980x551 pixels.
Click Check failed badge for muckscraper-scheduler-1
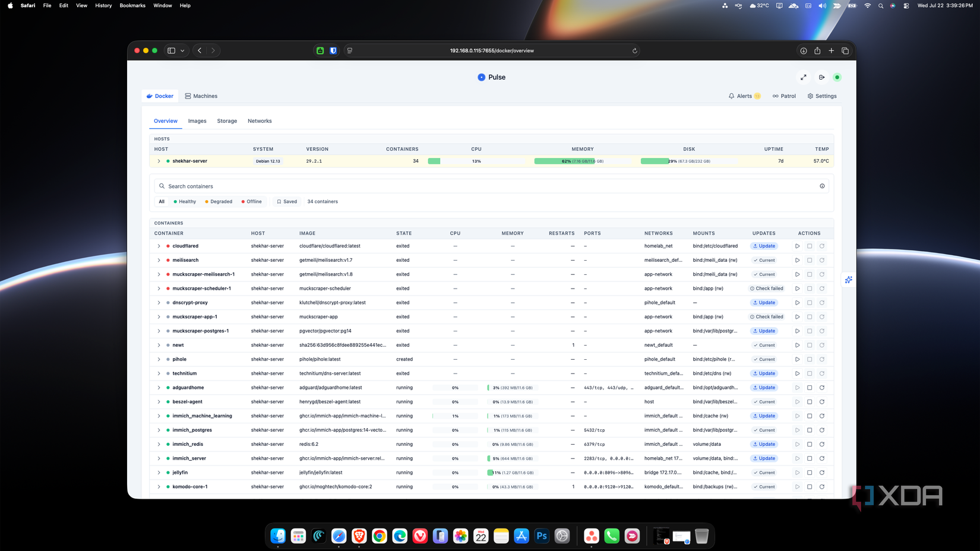coord(766,289)
